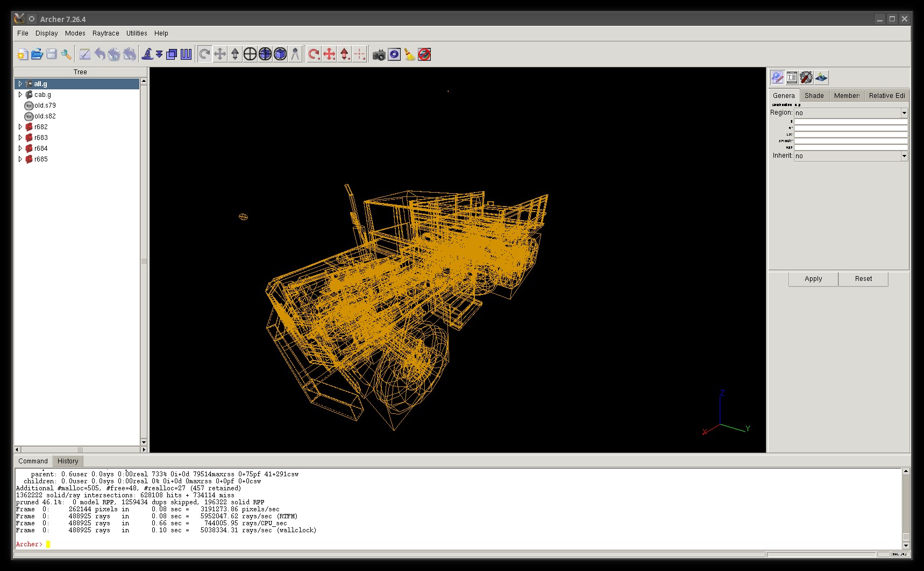This screenshot has width=924, height=571.
Task: Click the wrench preferences icon
Action: pyautogui.click(x=66, y=54)
